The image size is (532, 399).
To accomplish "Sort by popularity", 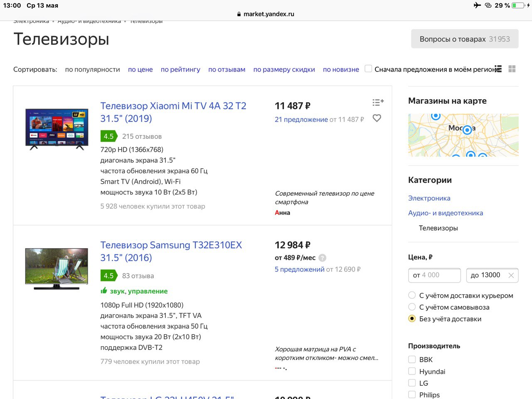I will tap(92, 69).
